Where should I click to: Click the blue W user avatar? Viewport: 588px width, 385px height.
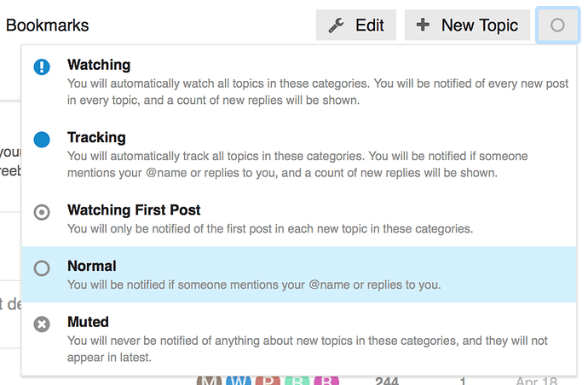239,381
